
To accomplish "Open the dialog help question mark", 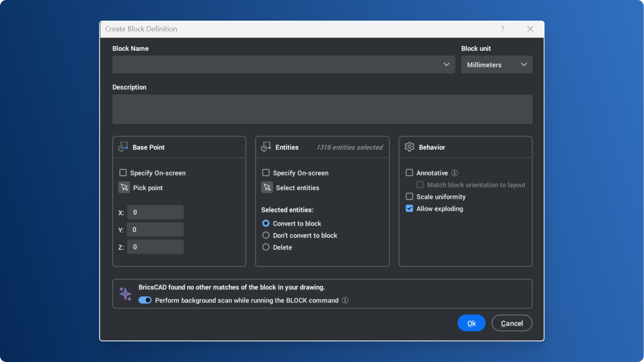I will coord(502,29).
